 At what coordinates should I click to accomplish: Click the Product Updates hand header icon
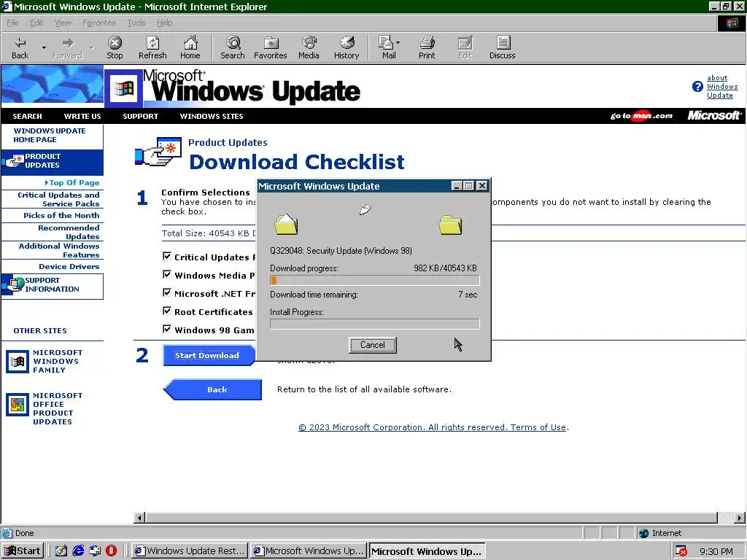[x=158, y=152]
